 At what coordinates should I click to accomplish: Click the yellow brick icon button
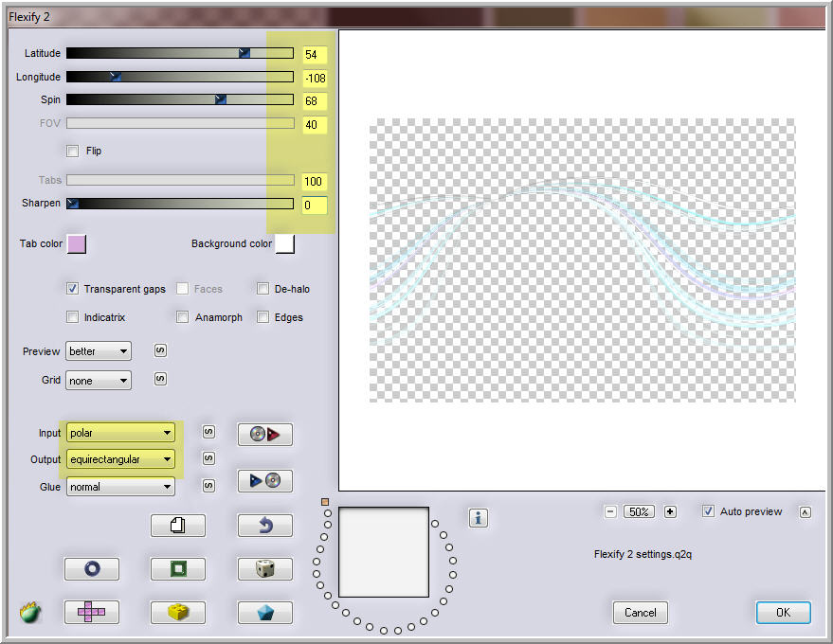tap(178, 612)
